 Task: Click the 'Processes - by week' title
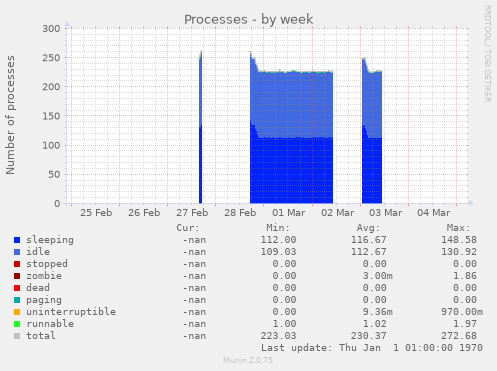[249, 19]
